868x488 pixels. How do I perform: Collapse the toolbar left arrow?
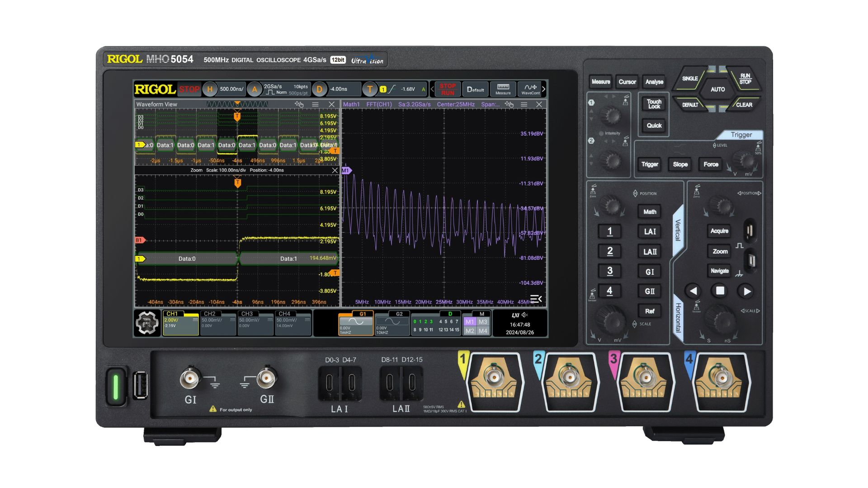click(433, 89)
